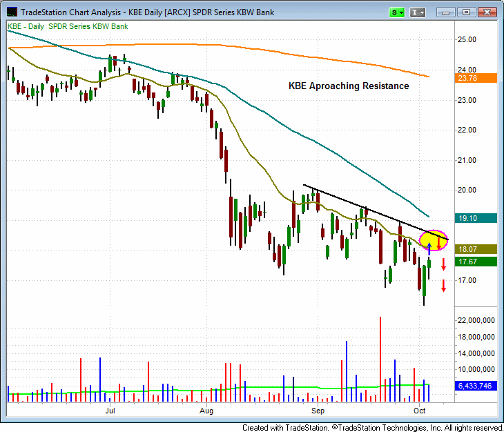Click the green 17.67 last price label
This screenshot has height=432, width=504.
(x=476, y=262)
